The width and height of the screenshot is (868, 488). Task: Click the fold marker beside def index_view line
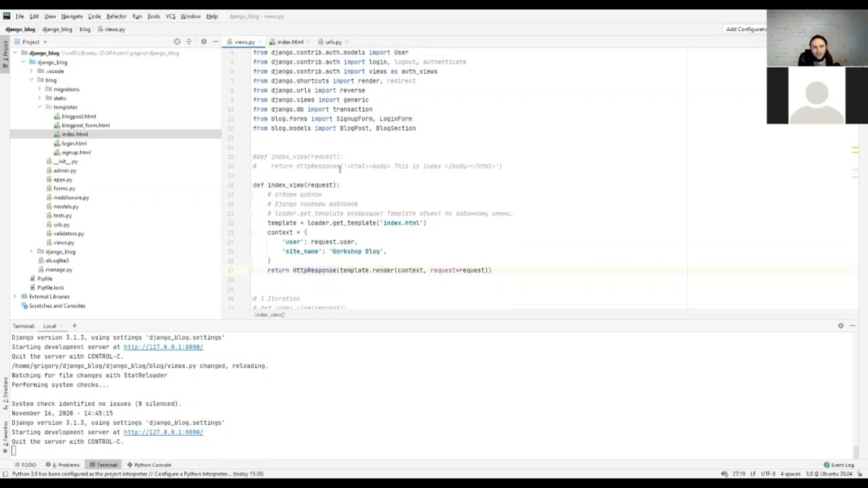point(250,185)
